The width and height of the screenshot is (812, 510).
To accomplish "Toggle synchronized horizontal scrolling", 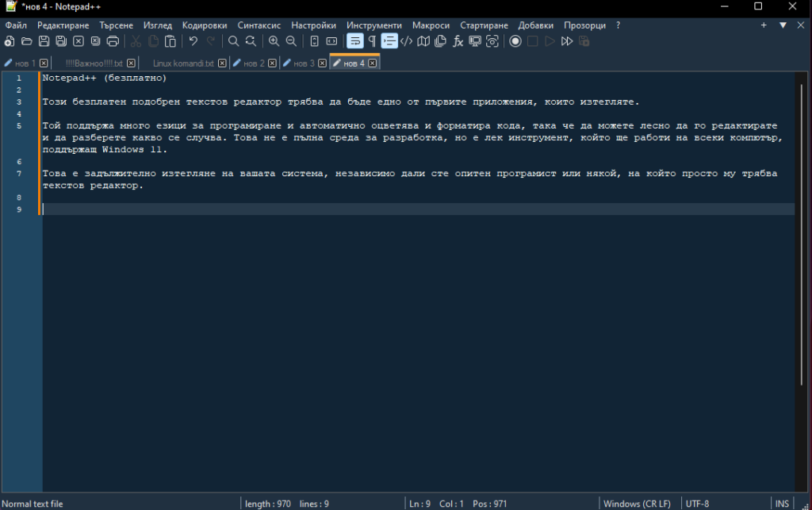I will [x=331, y=41].
